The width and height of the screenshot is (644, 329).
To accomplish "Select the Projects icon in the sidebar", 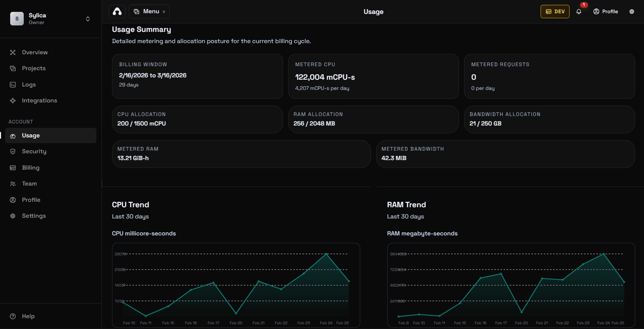I will 13,68.
